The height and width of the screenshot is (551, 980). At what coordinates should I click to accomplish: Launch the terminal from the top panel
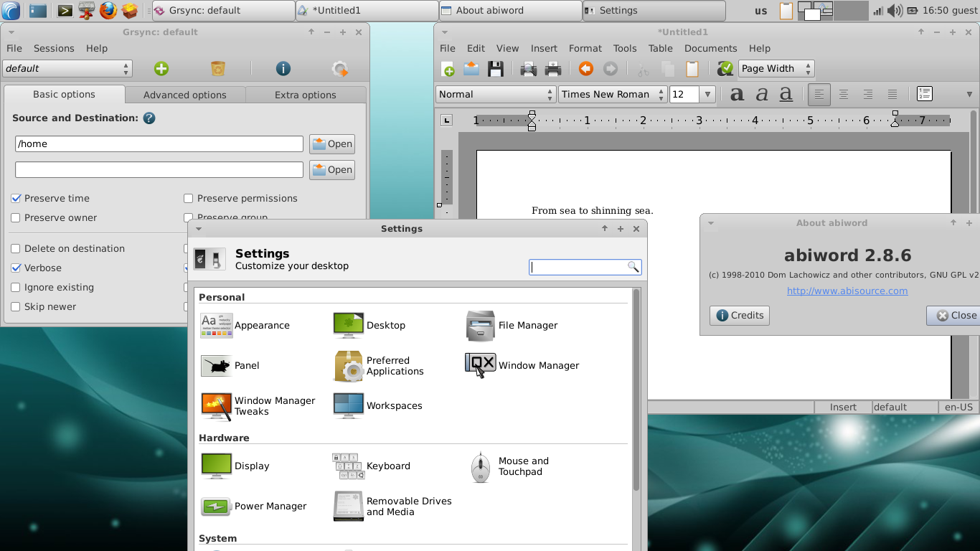tap(65, 11)
